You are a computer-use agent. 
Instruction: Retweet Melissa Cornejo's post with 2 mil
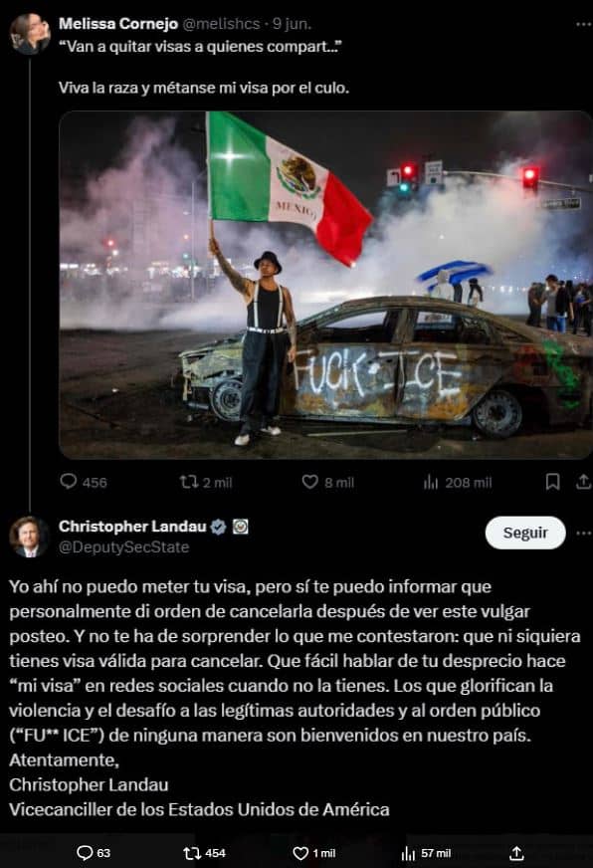[x=206, y=482]
